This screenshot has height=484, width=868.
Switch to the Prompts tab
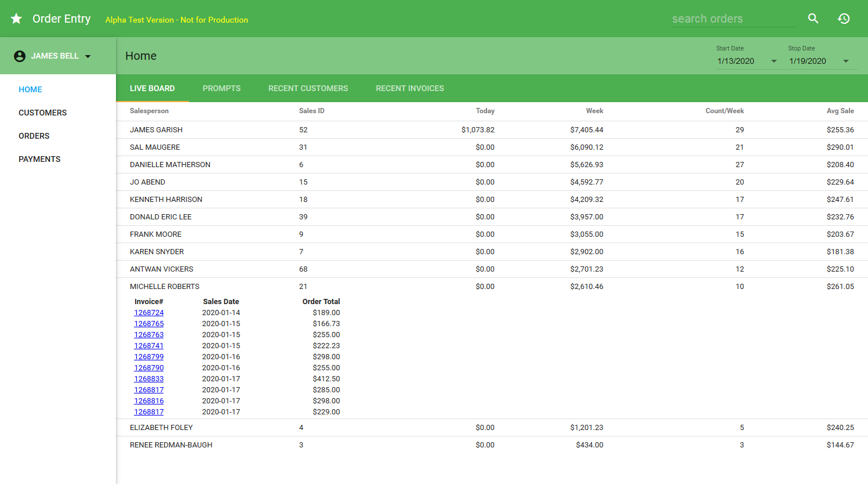coord(221,88)
